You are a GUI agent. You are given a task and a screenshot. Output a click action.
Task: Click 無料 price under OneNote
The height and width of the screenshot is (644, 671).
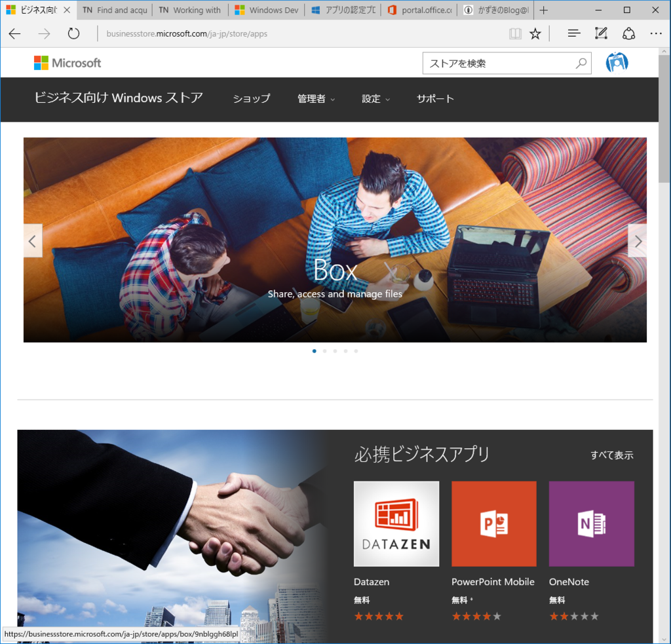pyautogui.click(x=557, y=600)
